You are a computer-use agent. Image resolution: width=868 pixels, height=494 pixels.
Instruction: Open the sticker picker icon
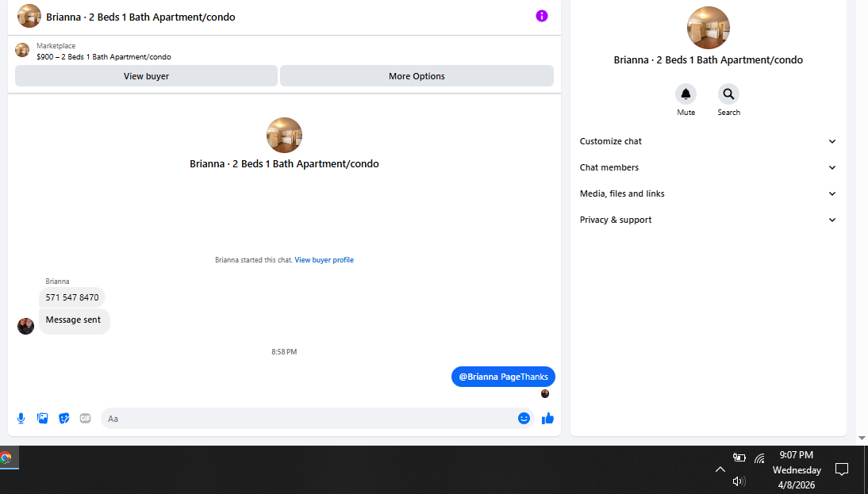point(64,418)
